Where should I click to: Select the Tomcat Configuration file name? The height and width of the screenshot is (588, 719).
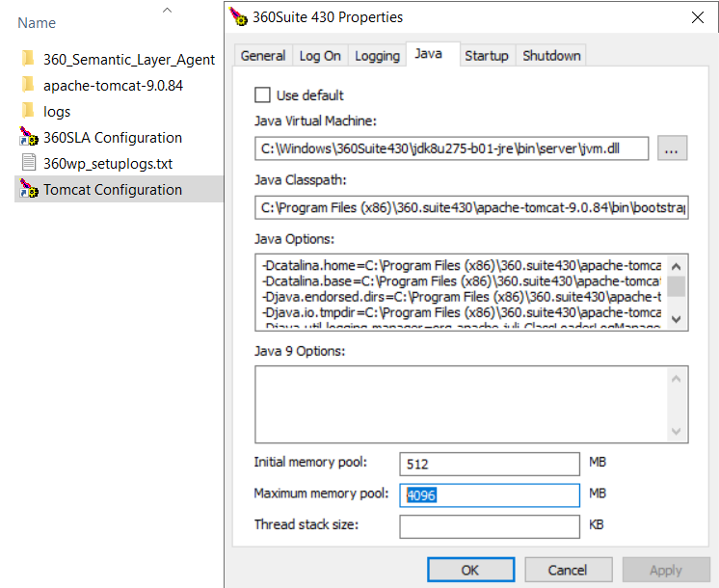click(x=113, y=190)
